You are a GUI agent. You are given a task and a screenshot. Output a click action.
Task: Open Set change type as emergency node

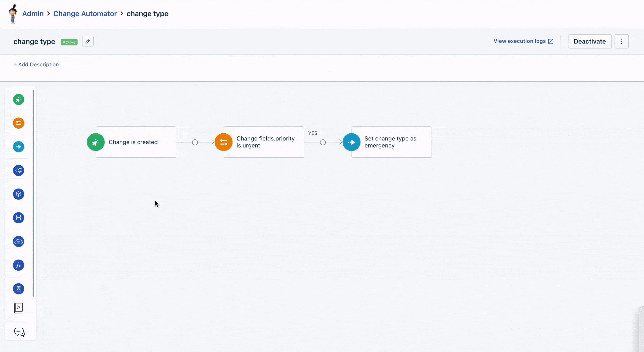pos(392,142)
